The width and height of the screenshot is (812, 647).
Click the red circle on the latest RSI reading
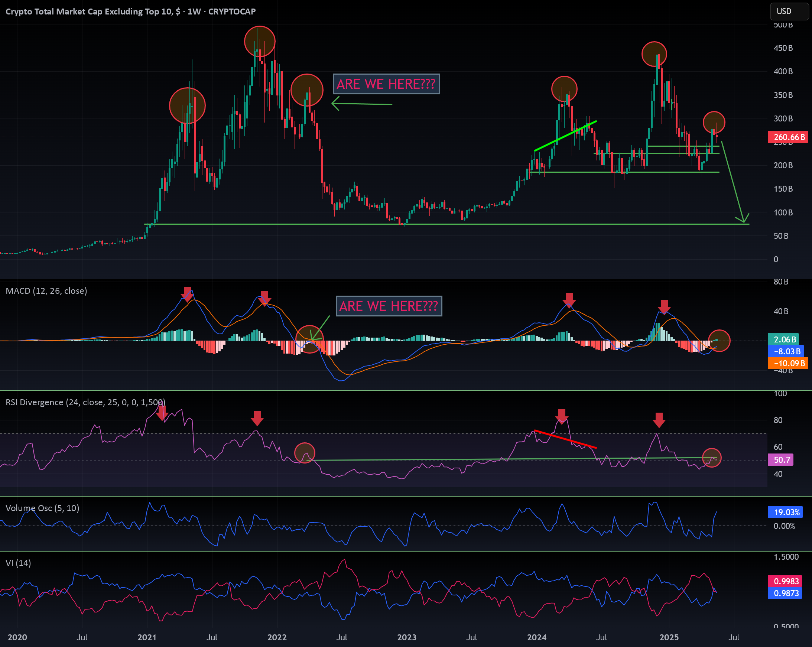coord(711,458)
